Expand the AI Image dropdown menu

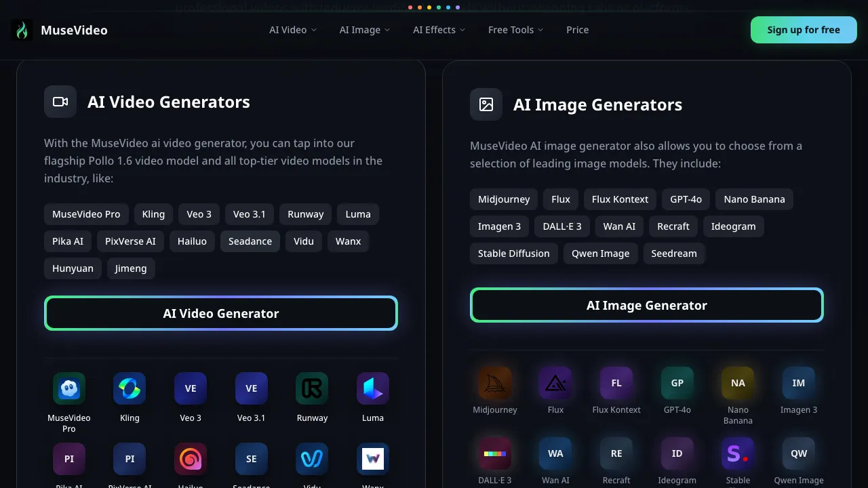point(365,30)
